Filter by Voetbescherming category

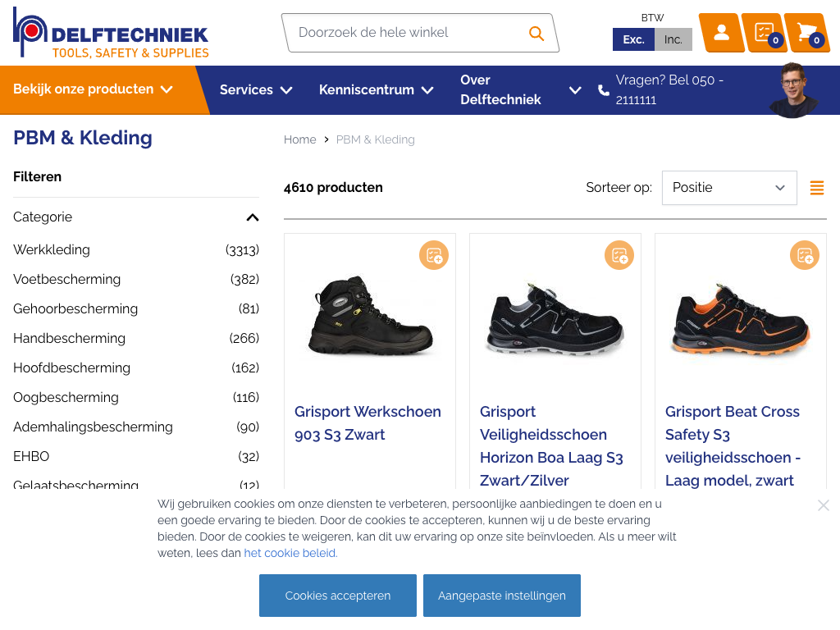(x=67, y=280)
